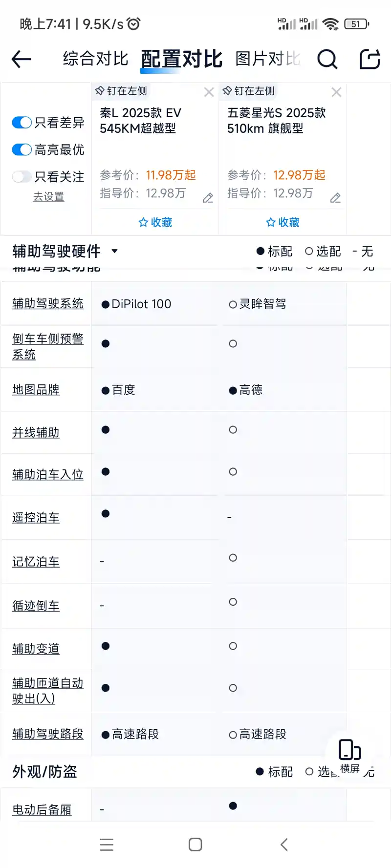Tap the share icon at top right
The height and width of the screenshot is (868, 391).
pos(369,59)
